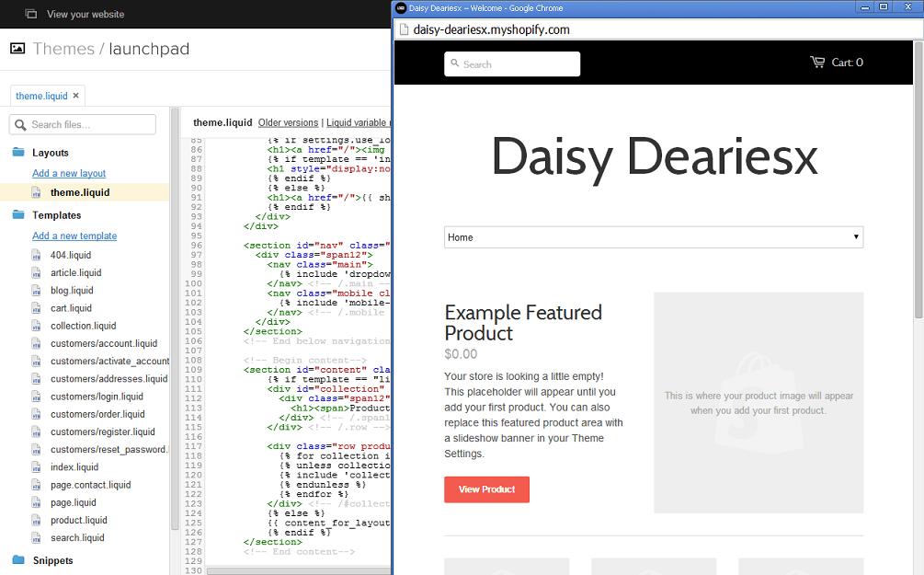Open page.liquid template

click(73, 503)
